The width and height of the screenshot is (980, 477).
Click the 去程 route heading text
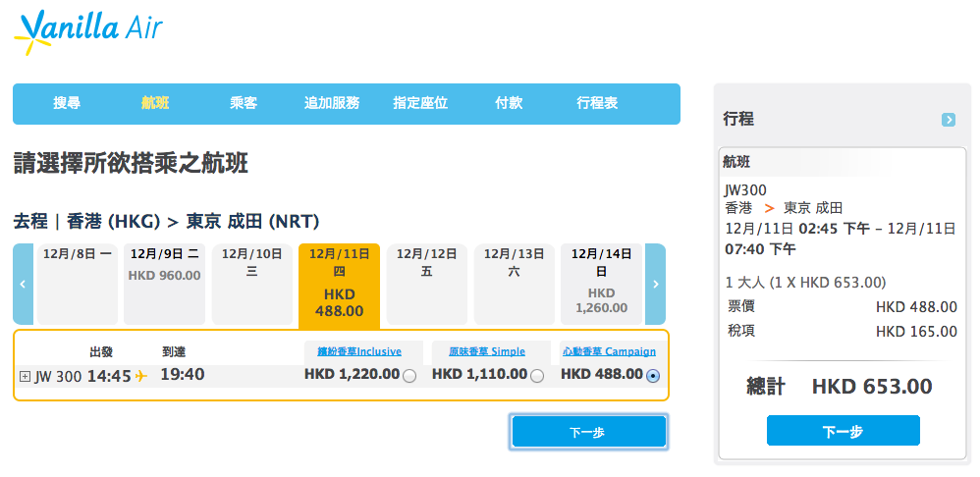(x=166, y=221)
